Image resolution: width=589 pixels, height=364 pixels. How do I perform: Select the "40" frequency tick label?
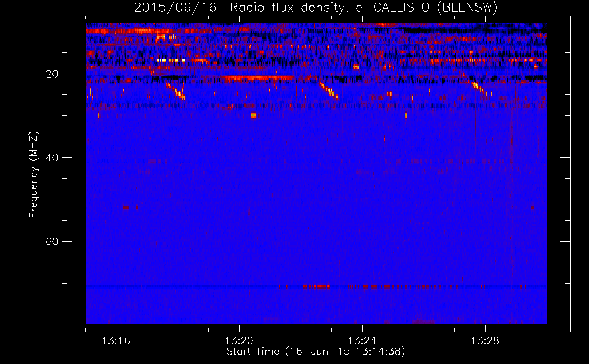click(x=52, y=158)
